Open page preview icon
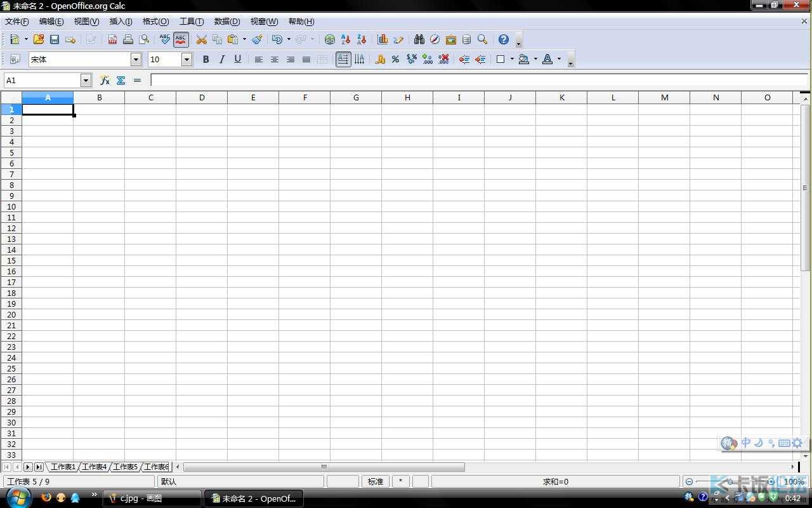Image resolution: width=812 pixels, height=508 pixels. click(x=144, y=39)
